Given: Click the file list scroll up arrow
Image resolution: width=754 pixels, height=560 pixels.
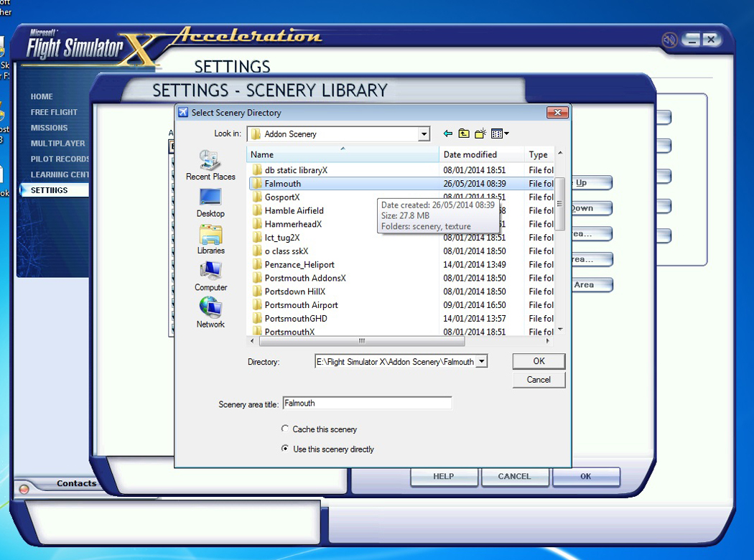Looking at the screenshot, I should point(559,154).
